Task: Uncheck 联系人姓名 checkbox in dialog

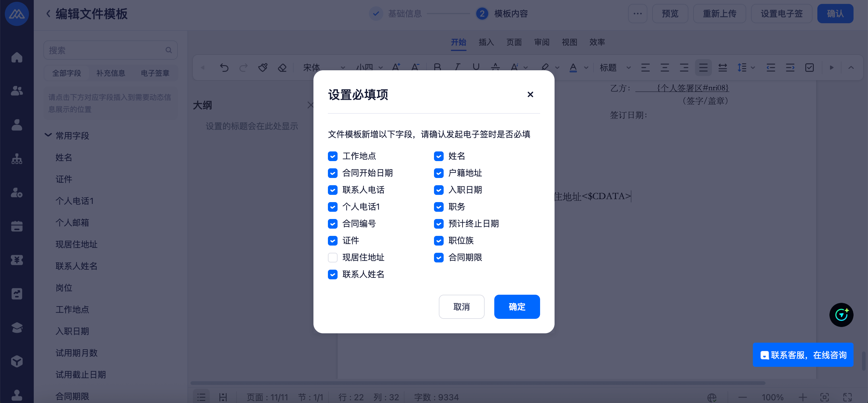Action: pyautogui.click(x=332, y=274)
